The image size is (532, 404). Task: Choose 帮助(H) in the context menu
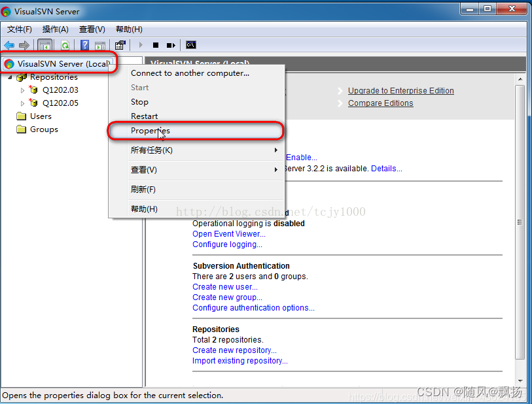click(x=196, y=209)
